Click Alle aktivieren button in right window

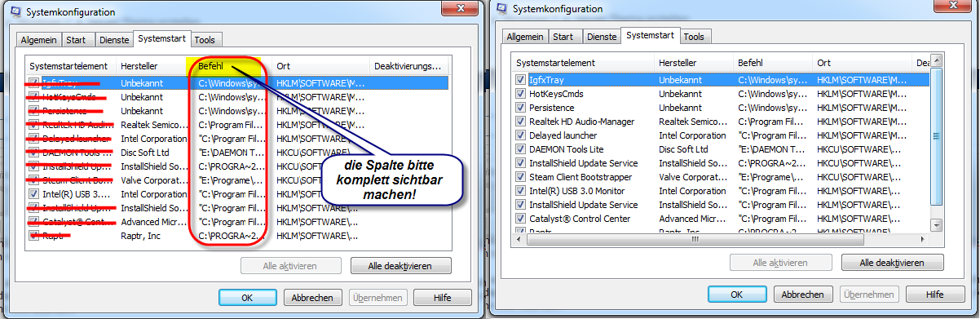pos(780,263)
